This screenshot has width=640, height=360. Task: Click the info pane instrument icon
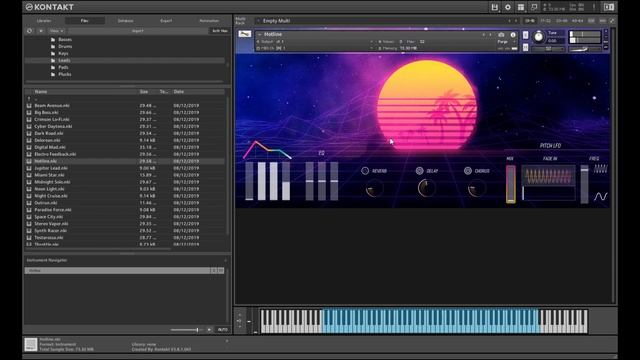tap(31, 344)
